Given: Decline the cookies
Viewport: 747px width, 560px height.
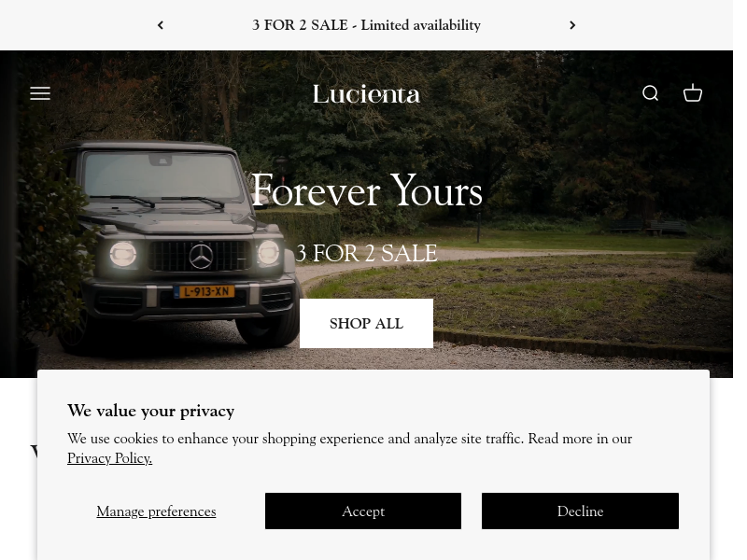Looking at the screenshot, I should [580, 511].
